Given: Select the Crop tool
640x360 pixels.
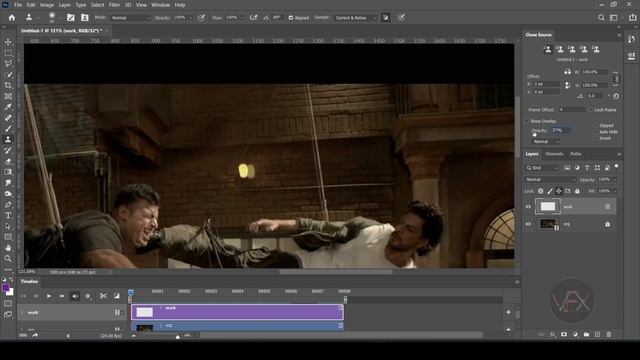Looking at the screenshot, I should point(8,85).
